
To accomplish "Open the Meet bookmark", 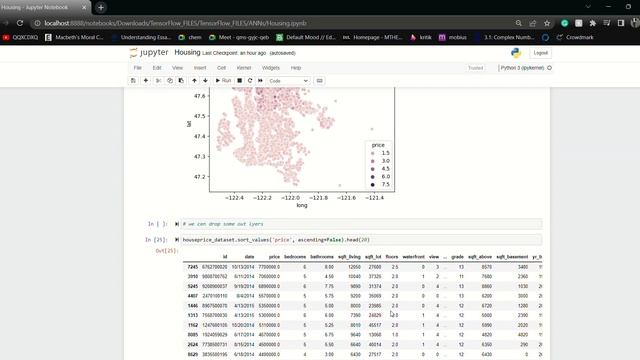I will (239, 37).
